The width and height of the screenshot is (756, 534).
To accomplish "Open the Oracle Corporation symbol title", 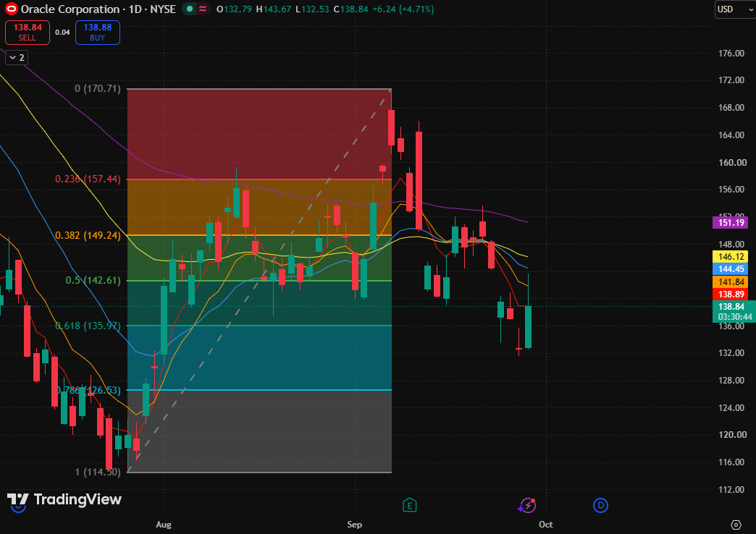I will (98, 9).
